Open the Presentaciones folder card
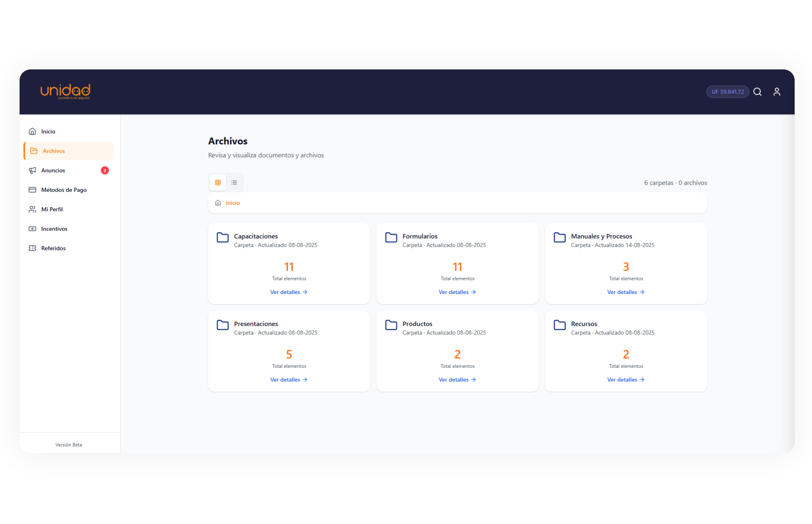The height and width of the screenshot is (524, 812). pos(289,351)
